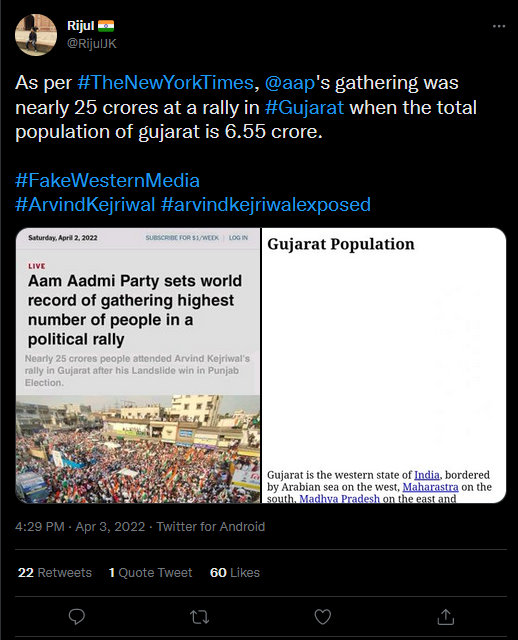View the 1 Quote Tweet list
The width and height of the screenshot is (518, 640).
(x=150, y=573)
